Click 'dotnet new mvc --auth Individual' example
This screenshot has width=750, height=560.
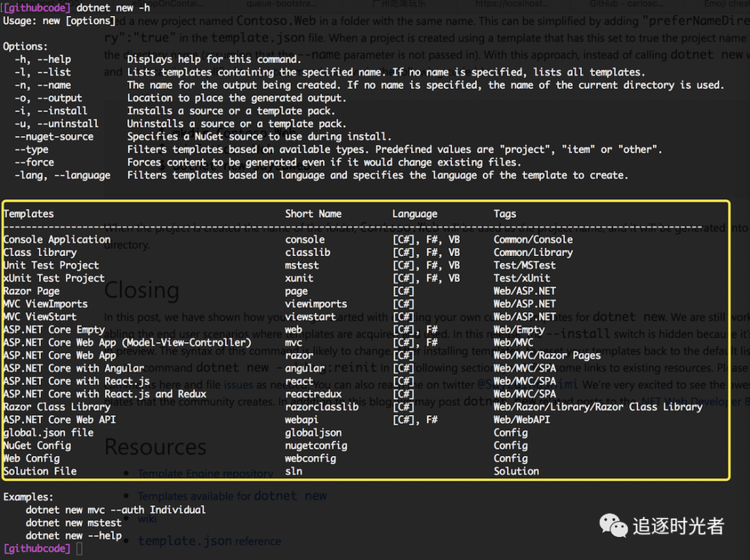pyautogui.click(x=116, y=510)
